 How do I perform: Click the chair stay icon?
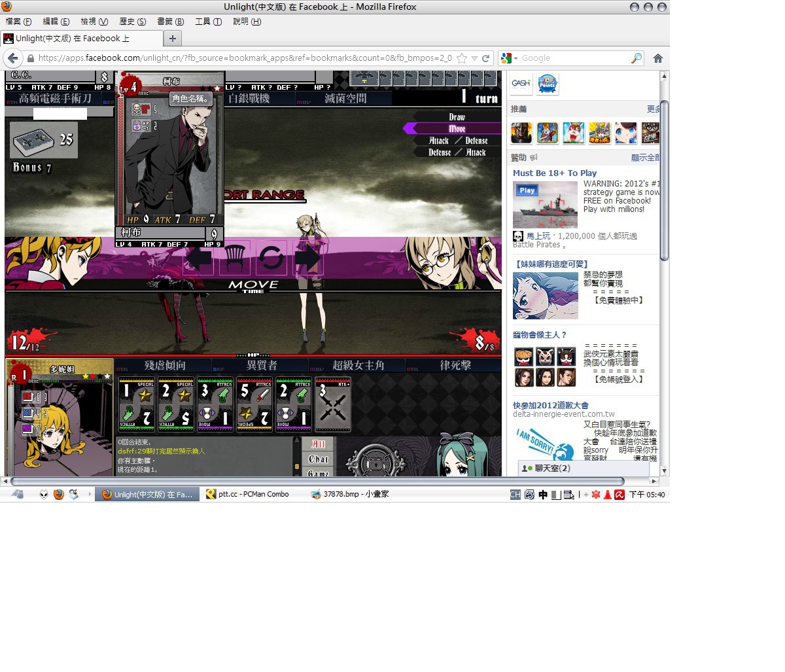point(235,258)
